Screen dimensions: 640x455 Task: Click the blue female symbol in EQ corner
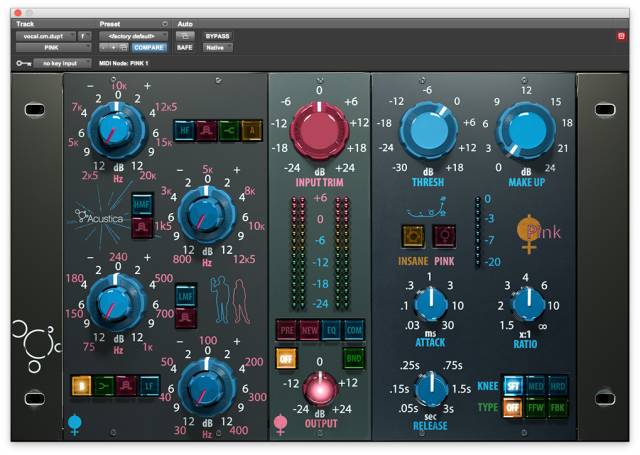click(x=74, y=424)
